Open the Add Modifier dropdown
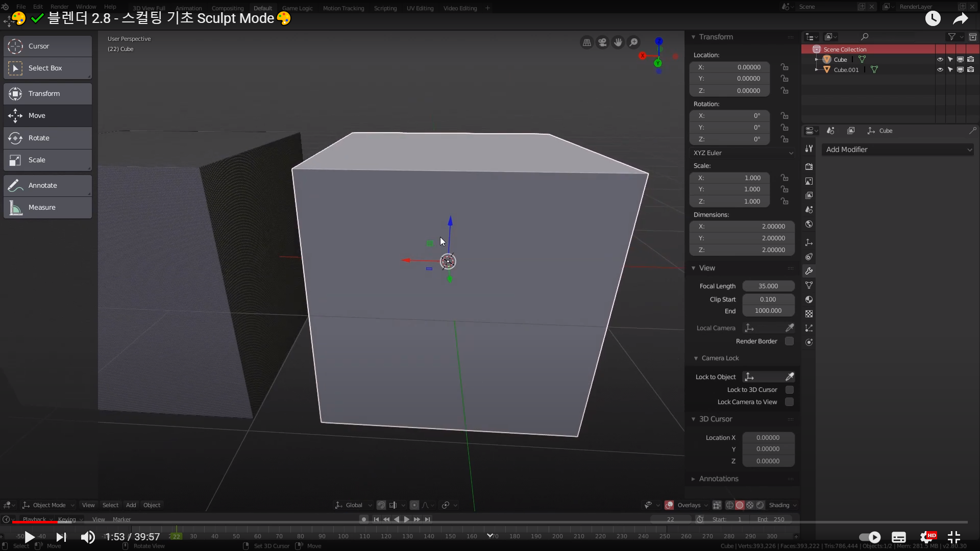 click(898, 149)
